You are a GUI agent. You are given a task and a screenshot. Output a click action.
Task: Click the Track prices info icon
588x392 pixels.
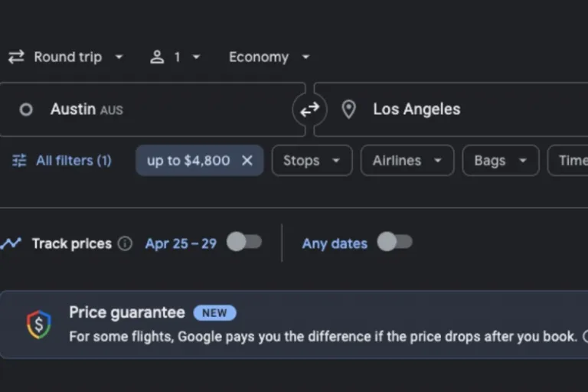(x=125, y=243)
